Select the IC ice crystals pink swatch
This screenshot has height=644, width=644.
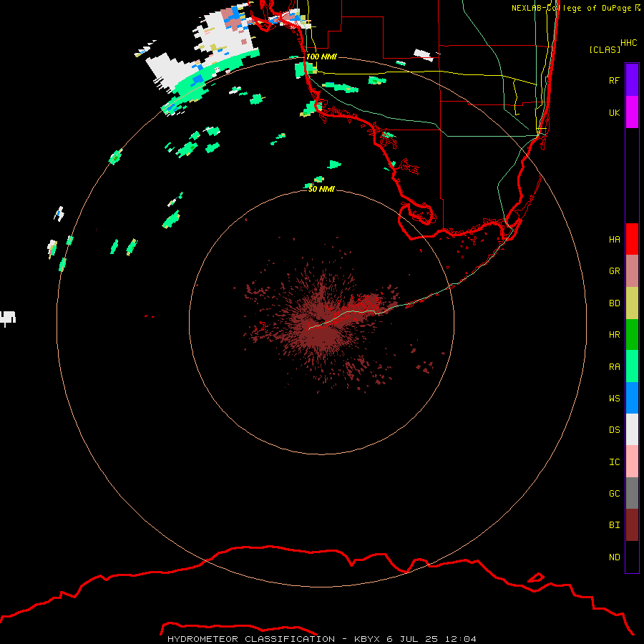tap(632, 462)
